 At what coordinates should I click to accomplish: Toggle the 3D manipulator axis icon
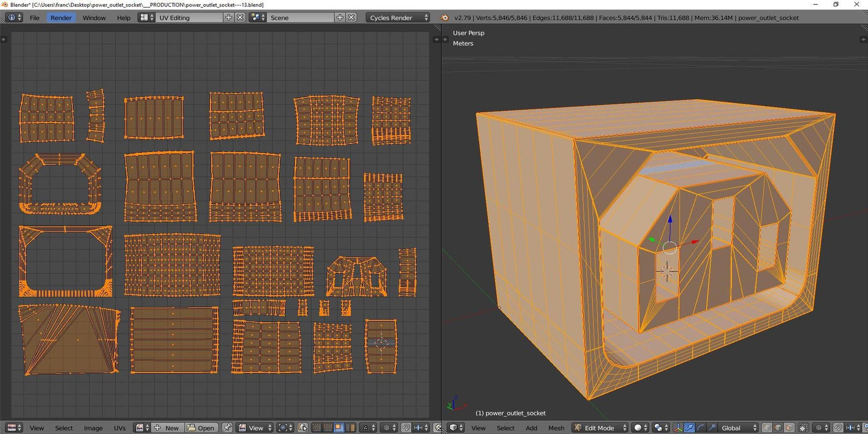(x=678, y=428)
